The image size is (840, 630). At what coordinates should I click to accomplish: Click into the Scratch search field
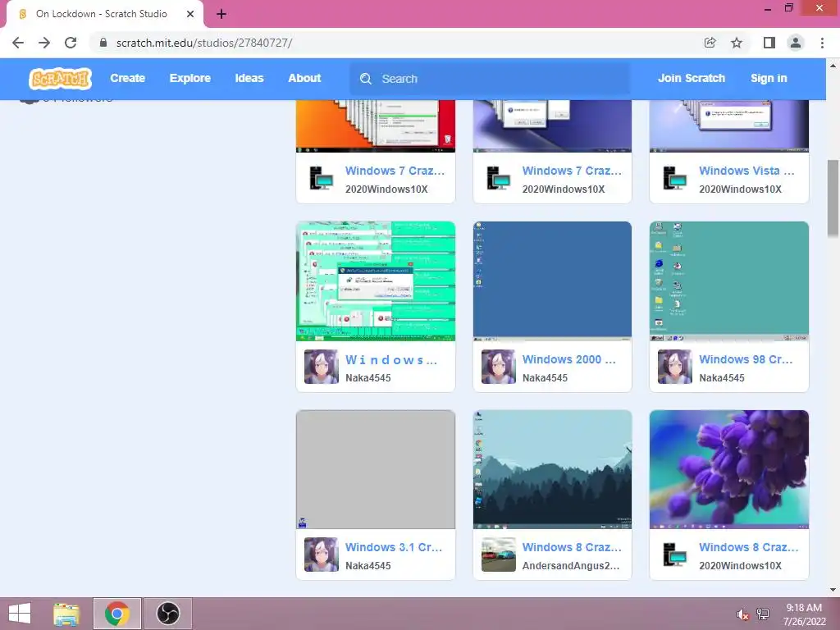(490, 79)
